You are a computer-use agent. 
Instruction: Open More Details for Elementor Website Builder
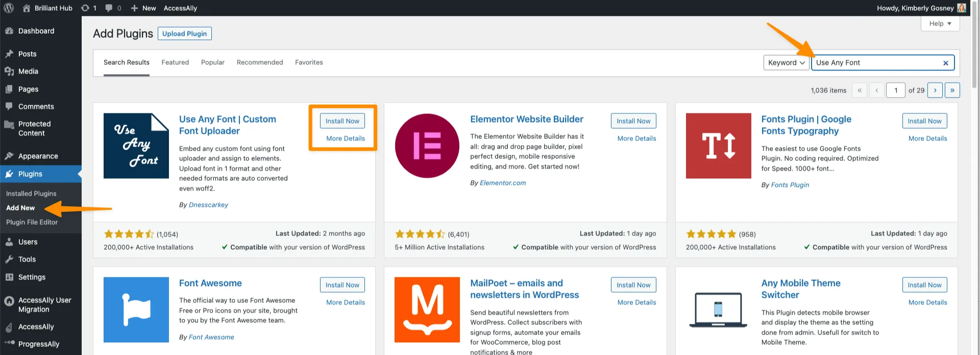[636, 138]
